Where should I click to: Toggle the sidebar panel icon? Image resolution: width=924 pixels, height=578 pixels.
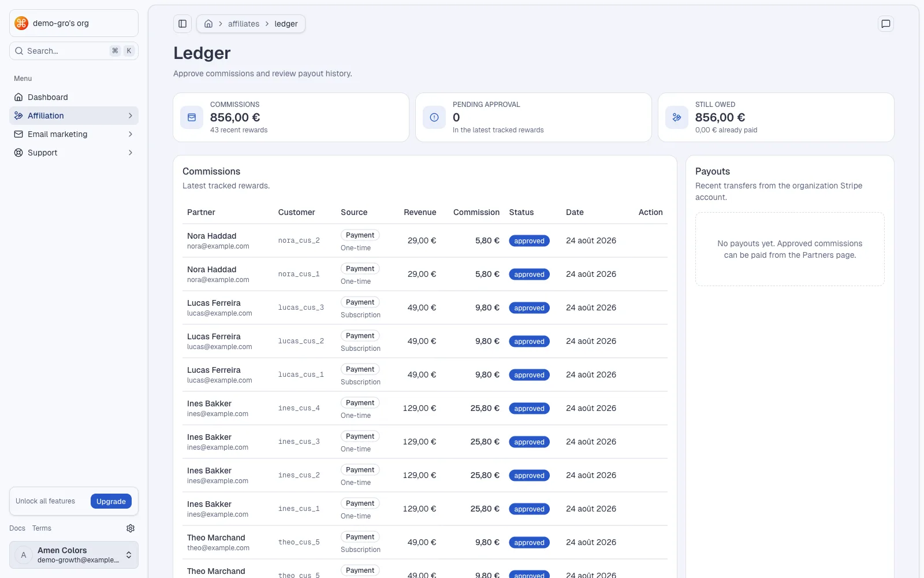pyautogui.click(x=182, y=24)
